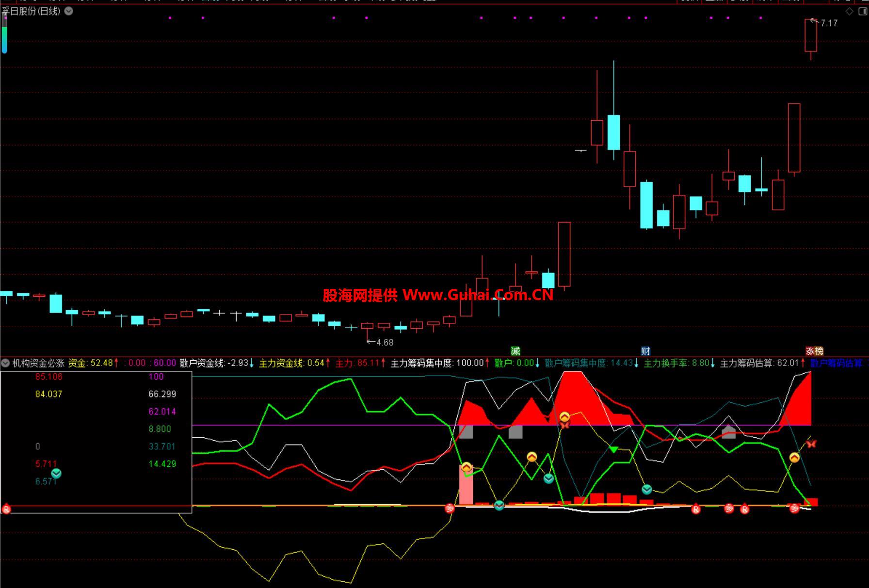The image size is (869, 588).
Task: Click the 散户资金线 indicator label
Action: tap(202, 363)
